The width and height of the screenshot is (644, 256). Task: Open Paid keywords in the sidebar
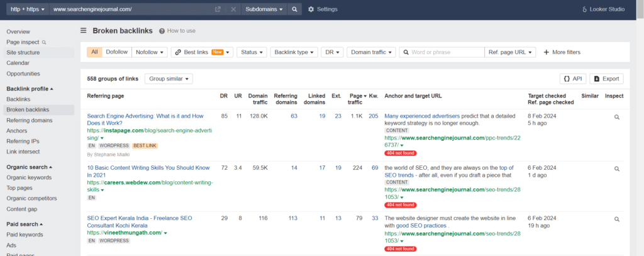click(x=25, y=235)
